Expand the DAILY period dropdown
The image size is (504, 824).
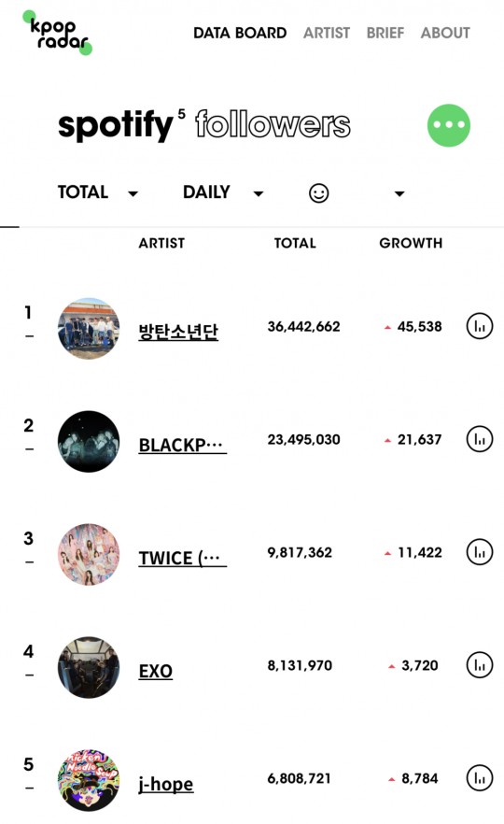(x=223, y=192)
